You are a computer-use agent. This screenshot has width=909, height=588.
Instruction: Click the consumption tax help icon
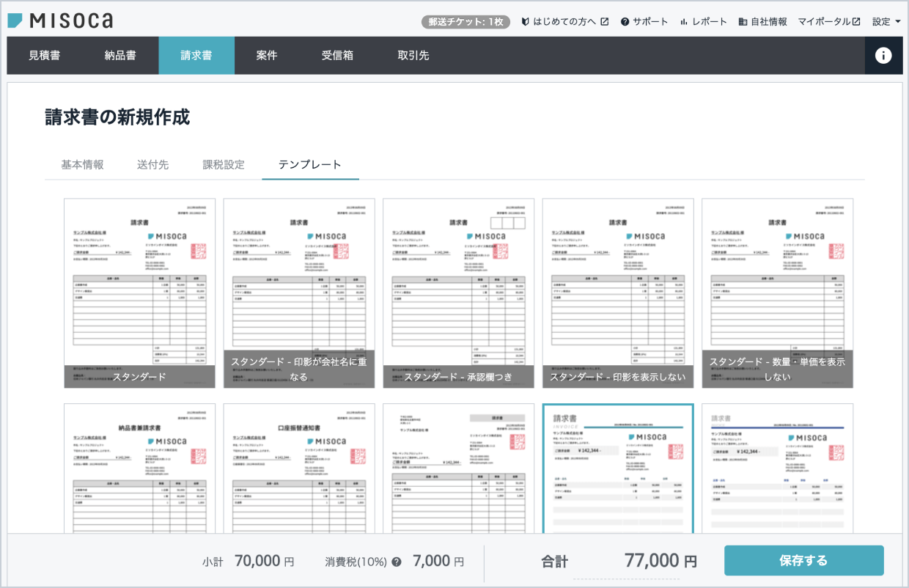397,562
